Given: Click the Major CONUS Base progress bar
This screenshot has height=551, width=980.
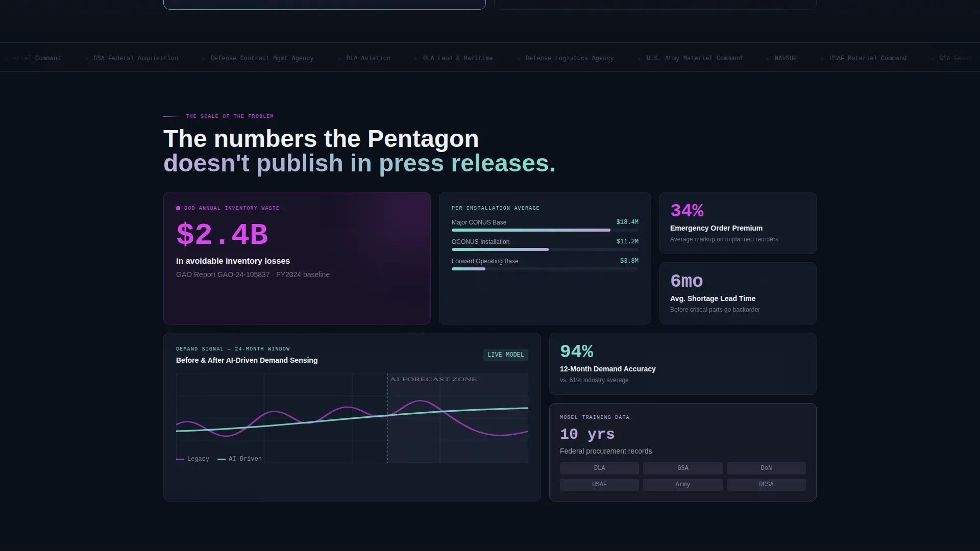Looking at the screenshot, I should 545,230.
